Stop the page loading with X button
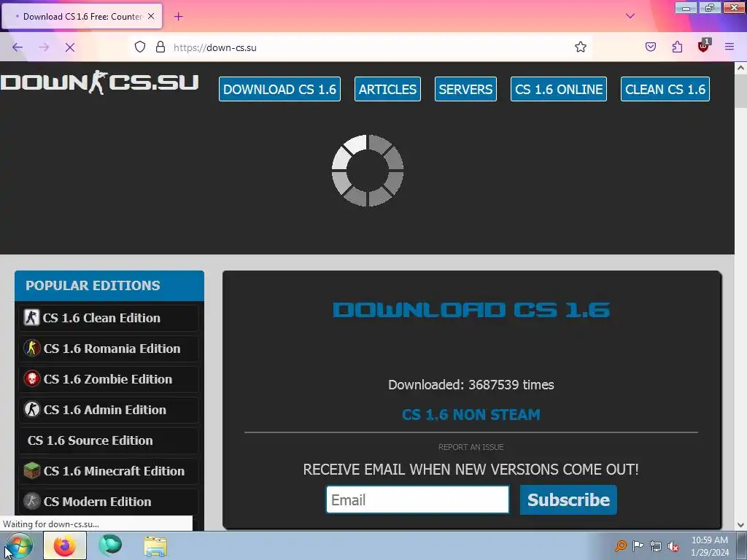The width and height of the screenshot is (747, 560). coord(70,47)
